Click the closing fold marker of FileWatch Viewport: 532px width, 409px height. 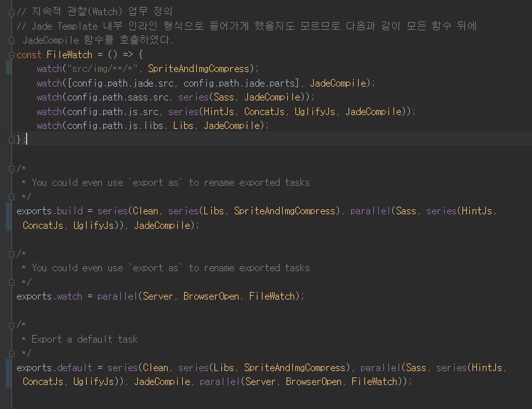[x=11, y=140]
